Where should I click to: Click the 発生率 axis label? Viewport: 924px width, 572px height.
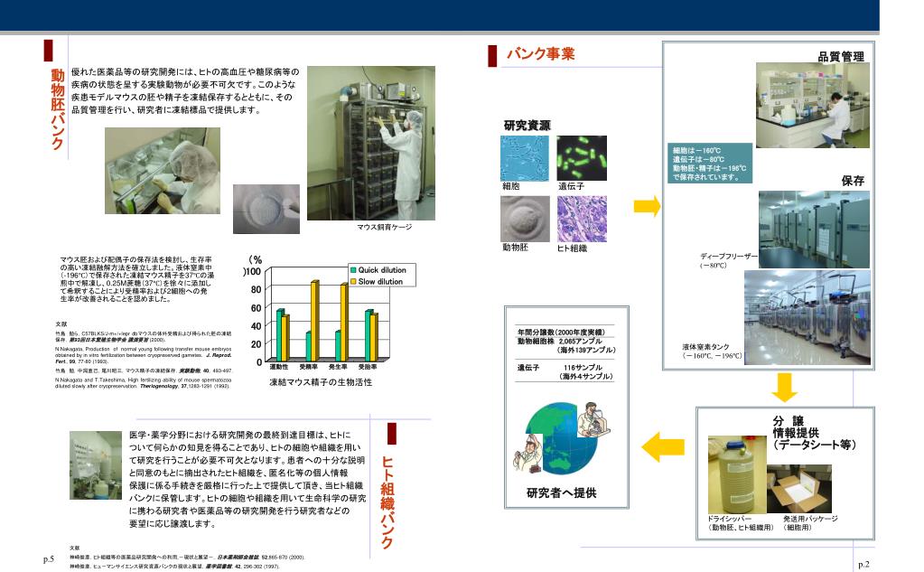point(338,367)
